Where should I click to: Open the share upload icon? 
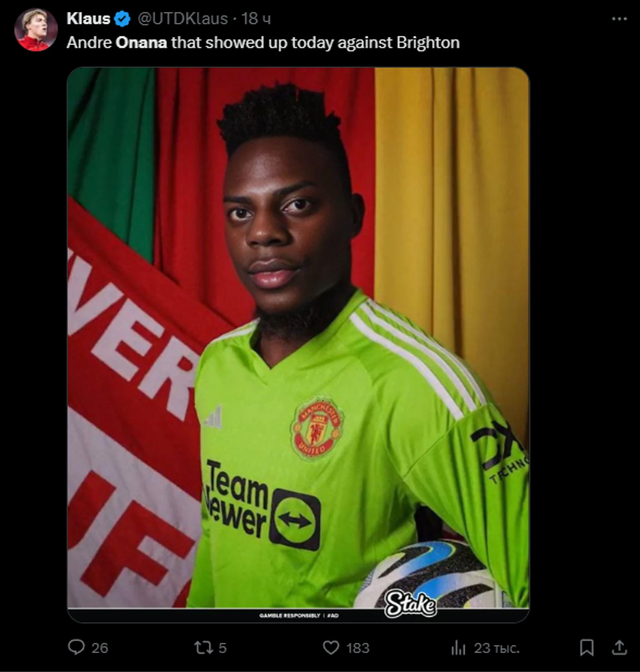(x=619, y=647)
